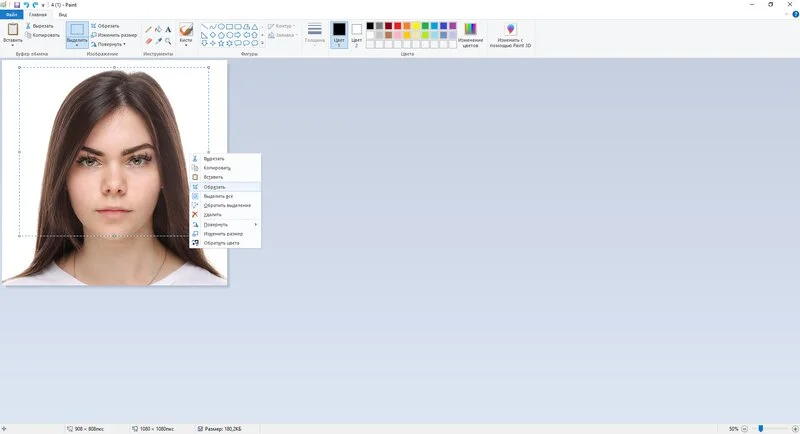Screen dimensions: 800x434
Task: Click the Save icon in title bar
Action: click(x=17, y=5)
